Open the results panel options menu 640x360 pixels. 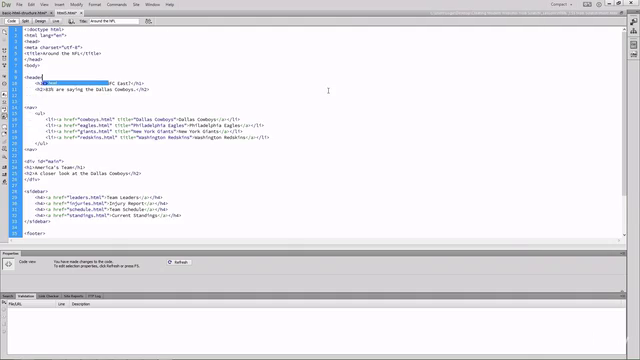tap(622, 296)
